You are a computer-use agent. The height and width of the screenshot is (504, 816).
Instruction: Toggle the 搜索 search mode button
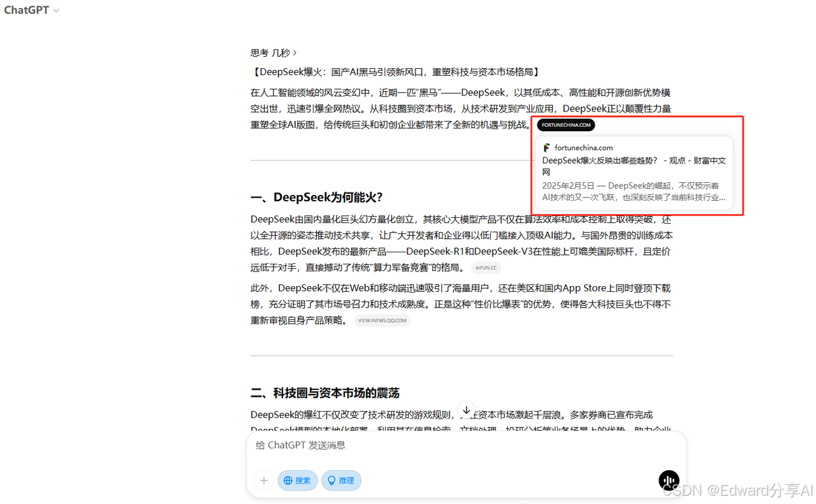tap(298, 480)
